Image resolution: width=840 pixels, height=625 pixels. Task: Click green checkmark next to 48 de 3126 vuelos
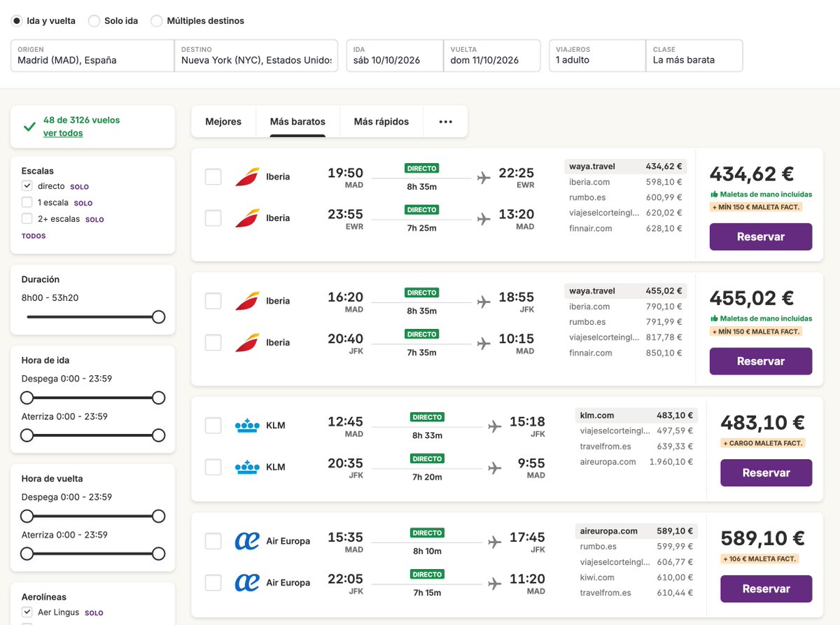[x=29, y=127]
